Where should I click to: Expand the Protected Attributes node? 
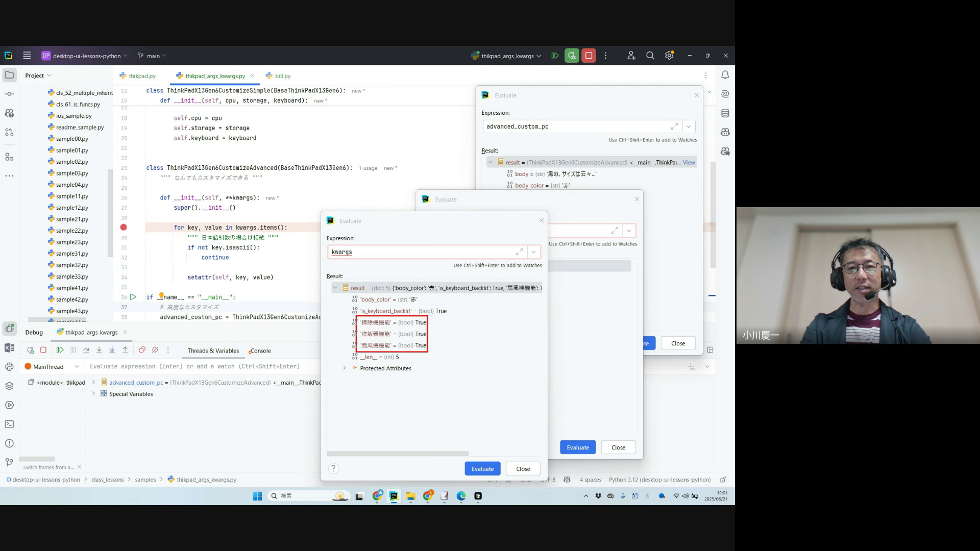coord(345,368)
